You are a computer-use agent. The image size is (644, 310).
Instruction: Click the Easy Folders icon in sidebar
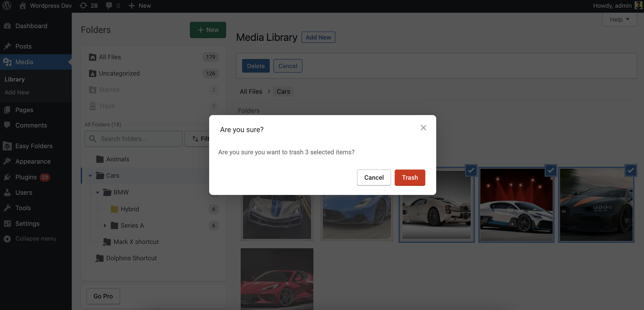(7, 146)
